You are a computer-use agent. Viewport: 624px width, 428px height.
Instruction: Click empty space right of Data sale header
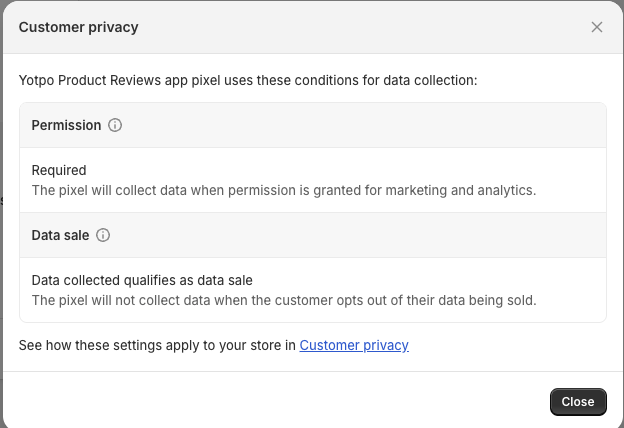pos(400,235)
